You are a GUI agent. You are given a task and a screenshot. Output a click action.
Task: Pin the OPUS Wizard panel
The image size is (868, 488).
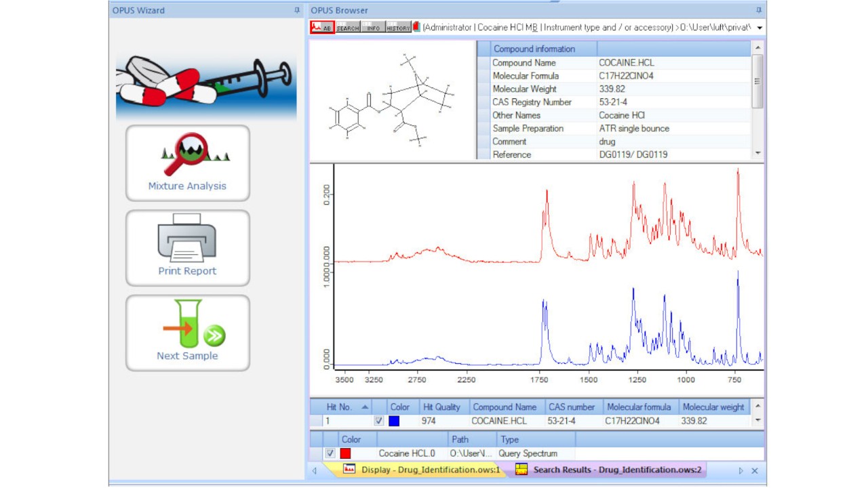[296, 10]
